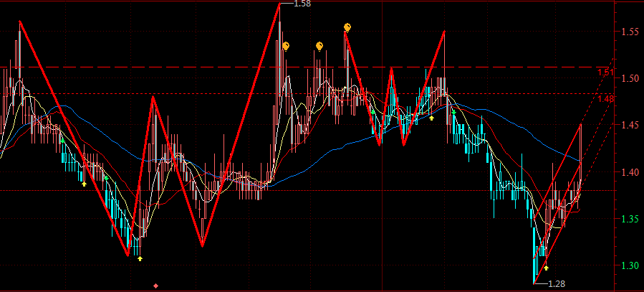Click the lightbulb icon right of the 1.58 peak

pyautogui.click(x=286, y=47)
